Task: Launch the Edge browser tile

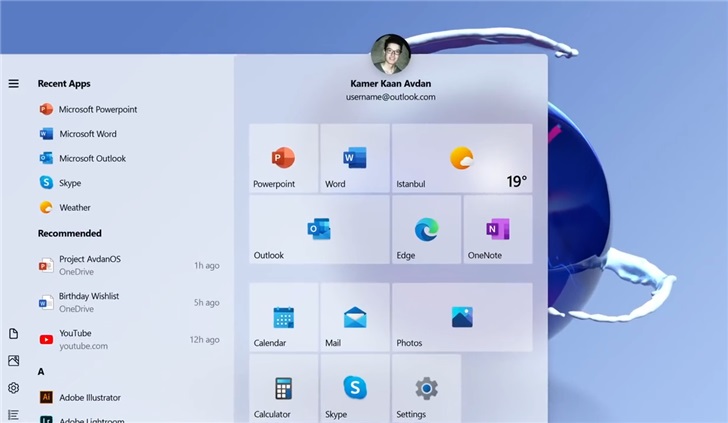Action: pos(426,229)
